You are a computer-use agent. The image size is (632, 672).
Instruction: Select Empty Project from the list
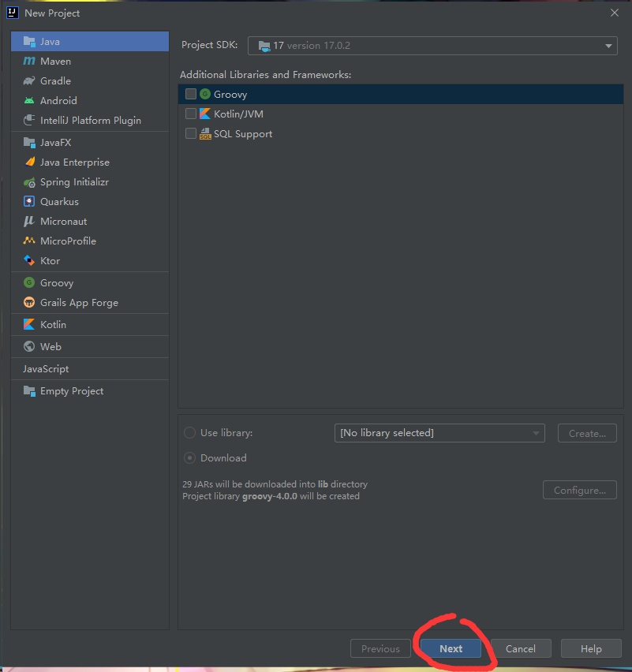pyautogui.click(x=71, y=391)
